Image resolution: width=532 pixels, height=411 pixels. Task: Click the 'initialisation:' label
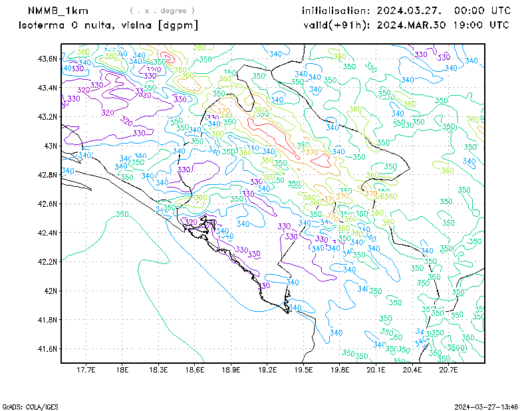tap(336, 11)
